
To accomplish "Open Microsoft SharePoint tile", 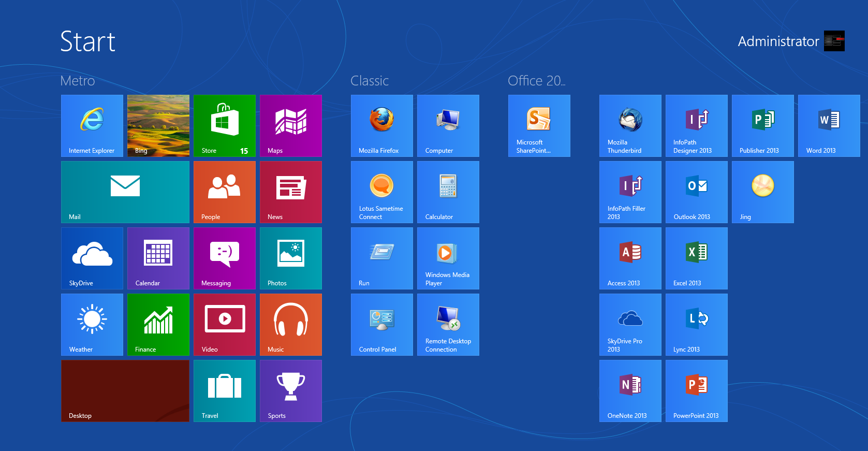I will point(539,126).
